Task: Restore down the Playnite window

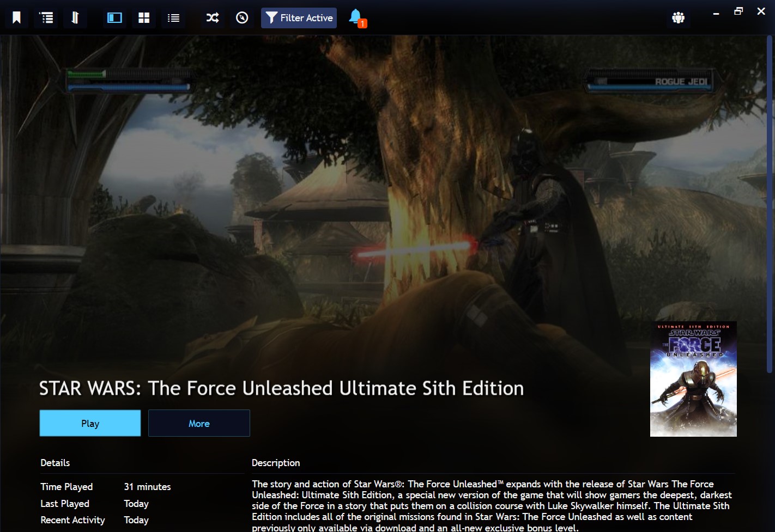Action: [738, 11]
